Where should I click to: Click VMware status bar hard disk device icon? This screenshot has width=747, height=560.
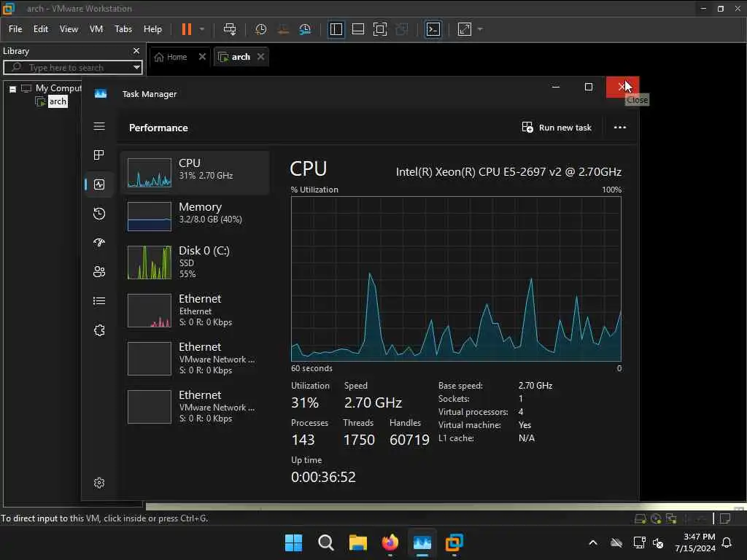[x=640, y=518]
